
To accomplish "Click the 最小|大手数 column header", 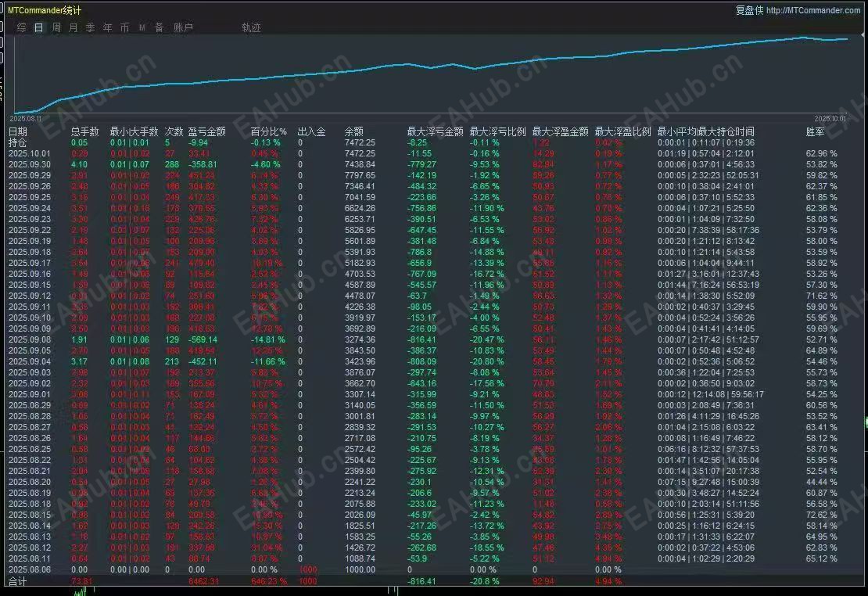I will click(134, 132).
